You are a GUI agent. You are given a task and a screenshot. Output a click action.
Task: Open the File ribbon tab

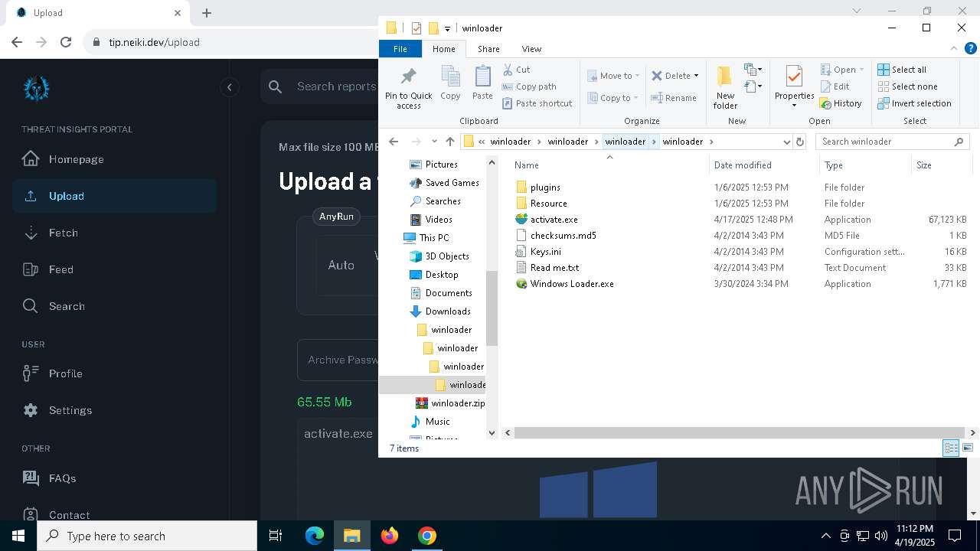pyautogui.click(x=400, y=49)
